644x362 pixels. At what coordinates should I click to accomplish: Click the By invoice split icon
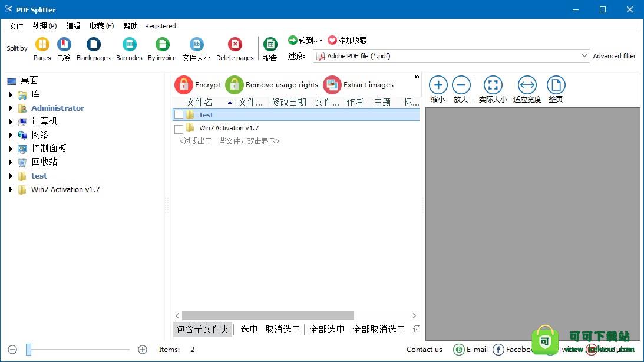pyautogui.click(x=162, y=45)
